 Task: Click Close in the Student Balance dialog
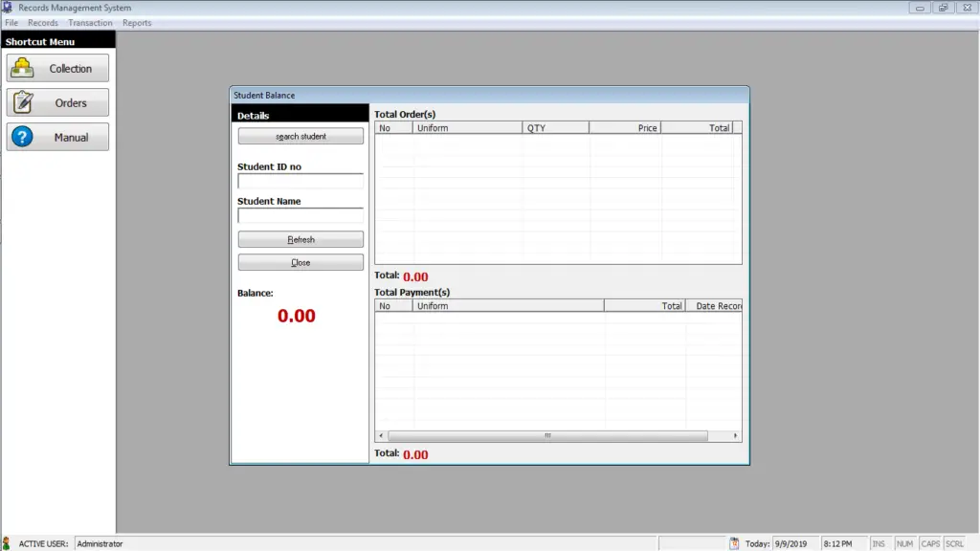pos(300,261)
